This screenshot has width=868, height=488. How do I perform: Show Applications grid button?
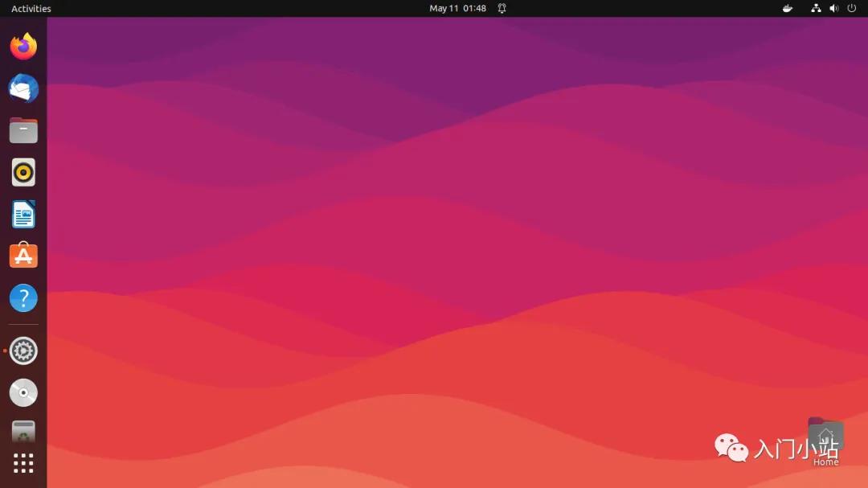click(23, 463)
